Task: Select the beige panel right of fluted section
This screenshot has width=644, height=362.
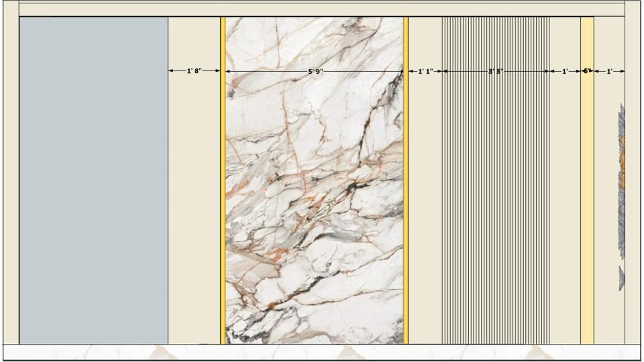Action: (565, 201)
